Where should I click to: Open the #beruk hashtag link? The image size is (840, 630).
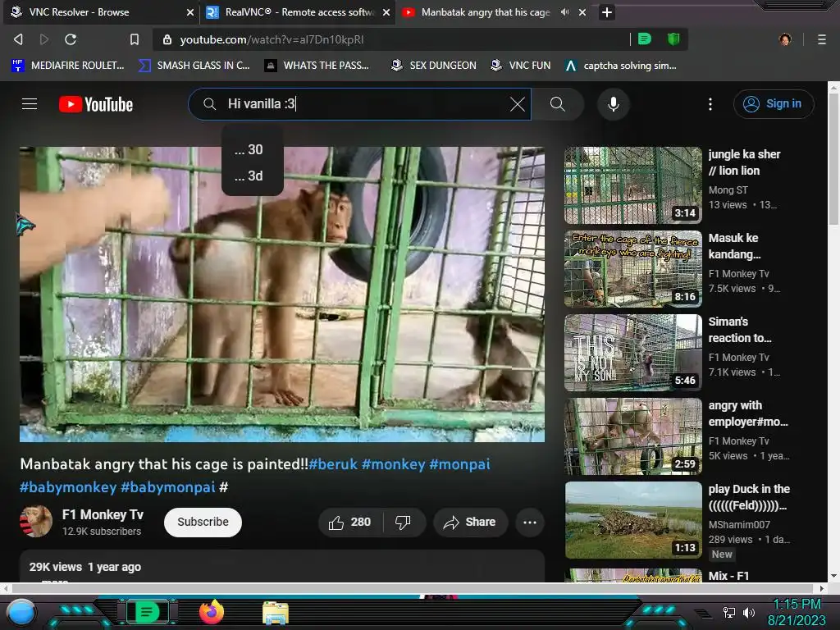[333, 464]
